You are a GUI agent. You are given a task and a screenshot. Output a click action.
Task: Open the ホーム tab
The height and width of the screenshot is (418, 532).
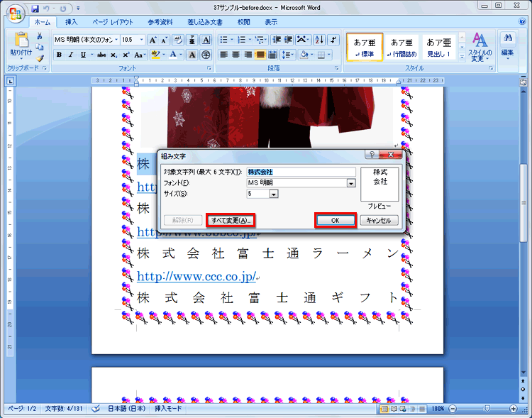click(43, 22)
